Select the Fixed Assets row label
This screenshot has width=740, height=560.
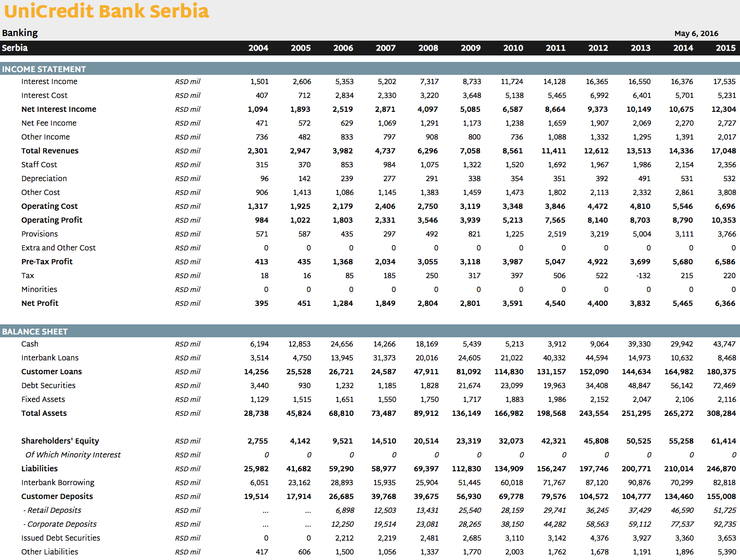click(43, 400)
